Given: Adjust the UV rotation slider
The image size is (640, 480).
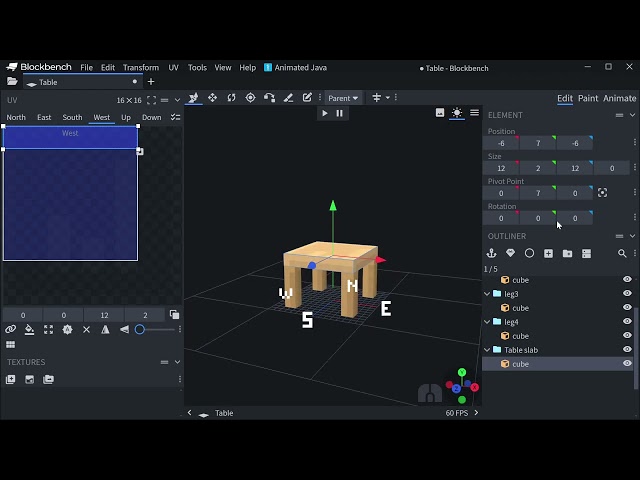Looking at the screenshot, I should 154,329.
